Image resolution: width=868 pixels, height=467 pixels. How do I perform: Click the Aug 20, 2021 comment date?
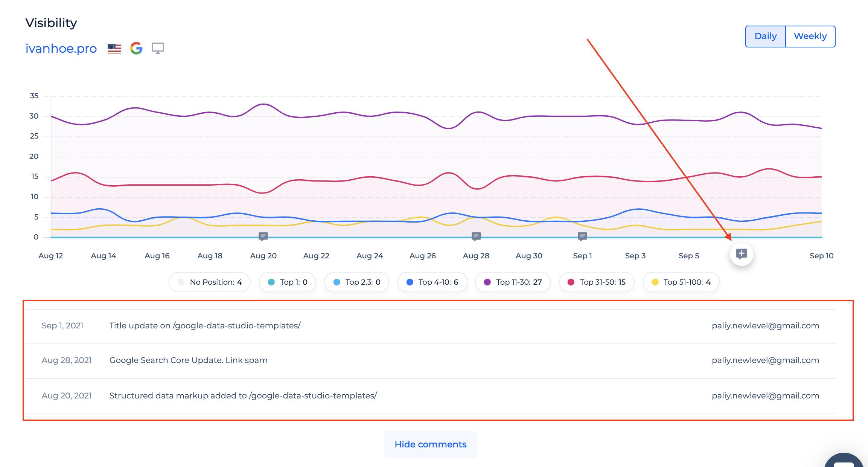click(67, 396)
